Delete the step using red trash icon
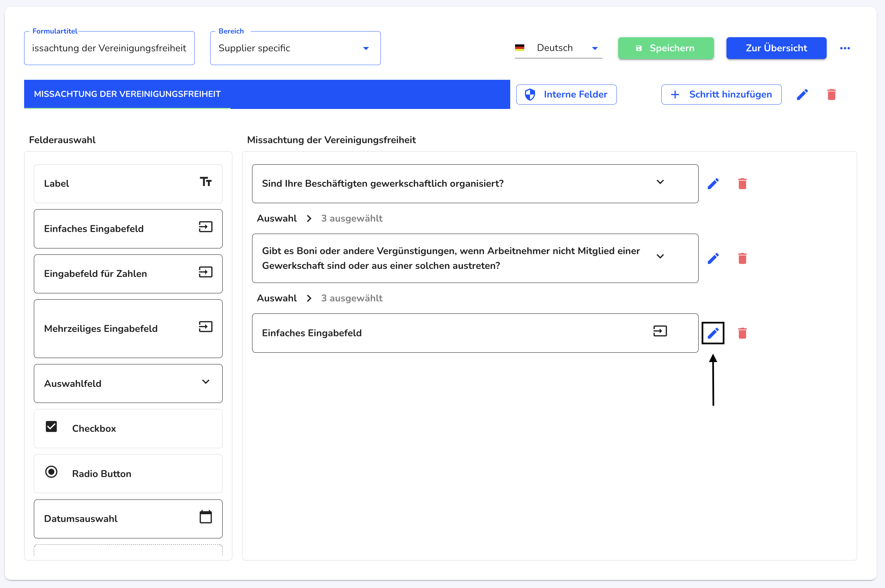885x588 pixels. (831, 95)
